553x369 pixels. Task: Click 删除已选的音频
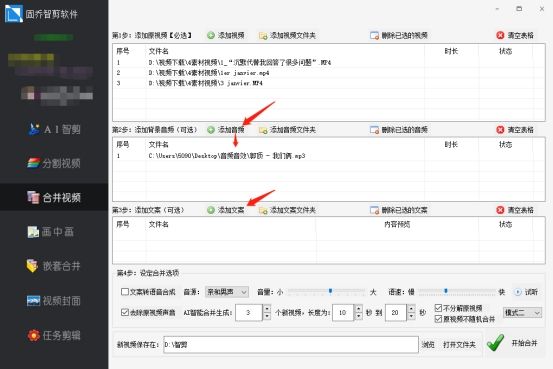point(399,130)
